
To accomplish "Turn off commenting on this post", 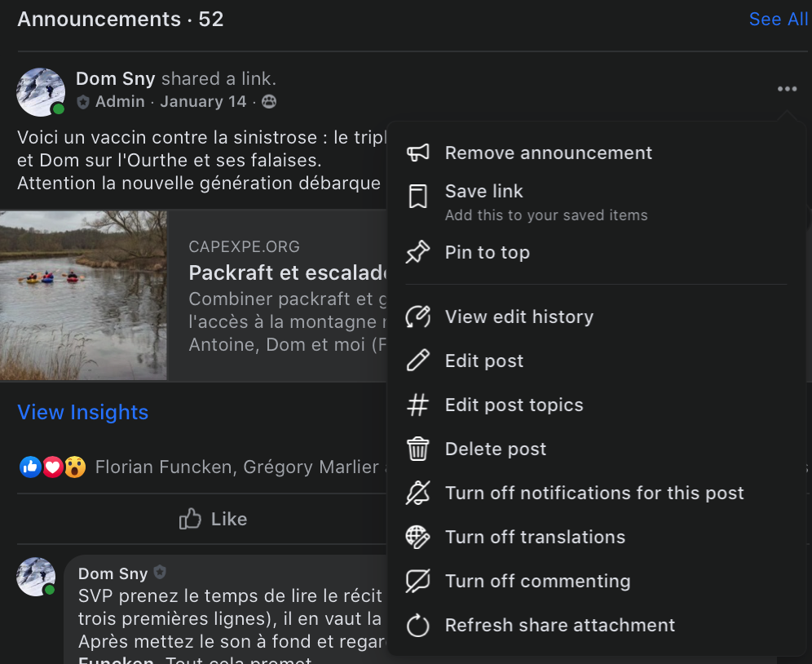I will [537, 581].
